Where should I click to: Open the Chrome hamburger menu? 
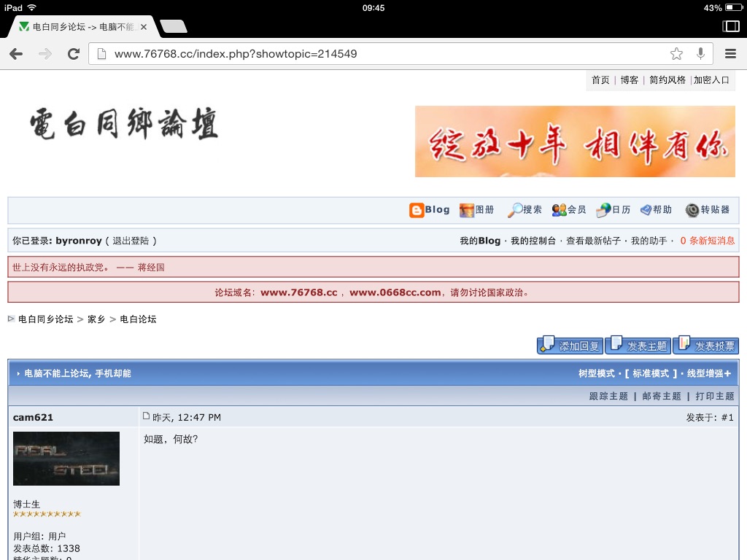pyautogui.click(x=730, y=54)
